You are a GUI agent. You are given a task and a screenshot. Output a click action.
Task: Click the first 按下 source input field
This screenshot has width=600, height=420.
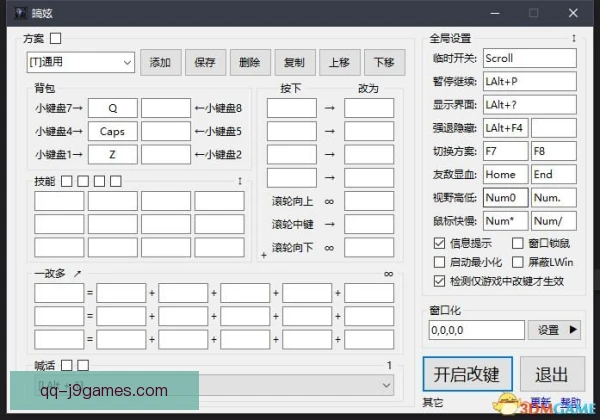(292, 108)
